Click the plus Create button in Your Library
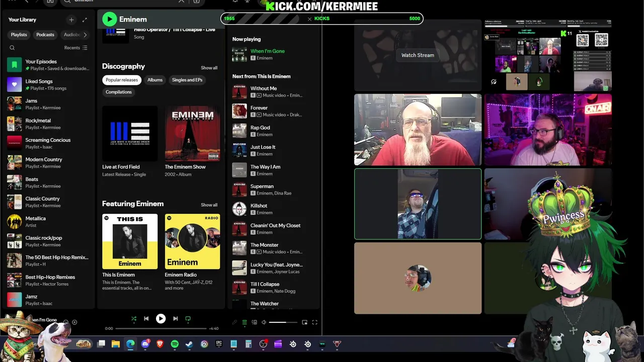Viewport: 644px width, 362px height. coord(71,20)
